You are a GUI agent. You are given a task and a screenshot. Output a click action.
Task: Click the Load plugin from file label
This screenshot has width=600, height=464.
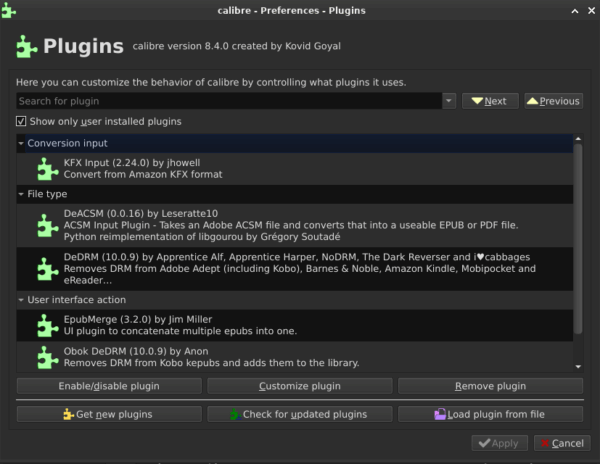pos(496,414)
